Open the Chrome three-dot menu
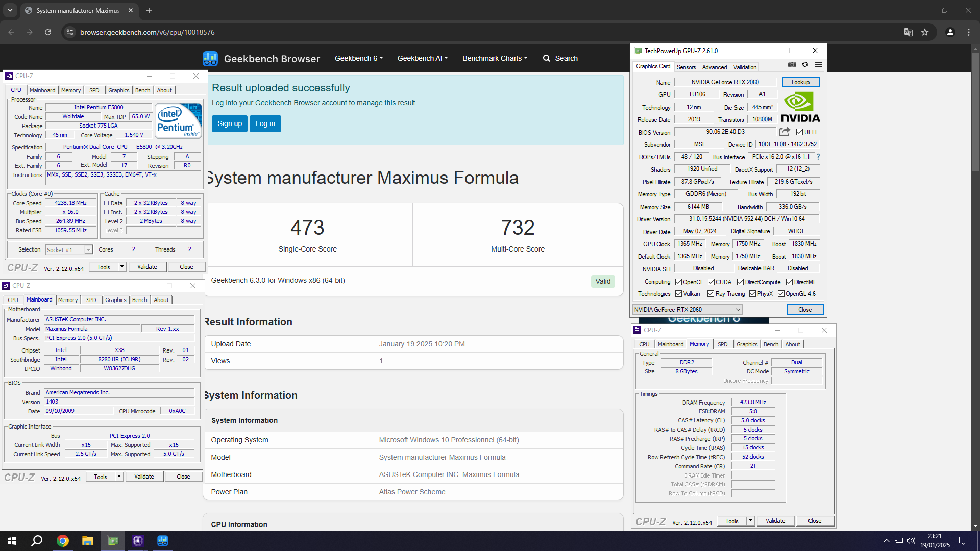 pyautogui.click(x=969, y=32)
